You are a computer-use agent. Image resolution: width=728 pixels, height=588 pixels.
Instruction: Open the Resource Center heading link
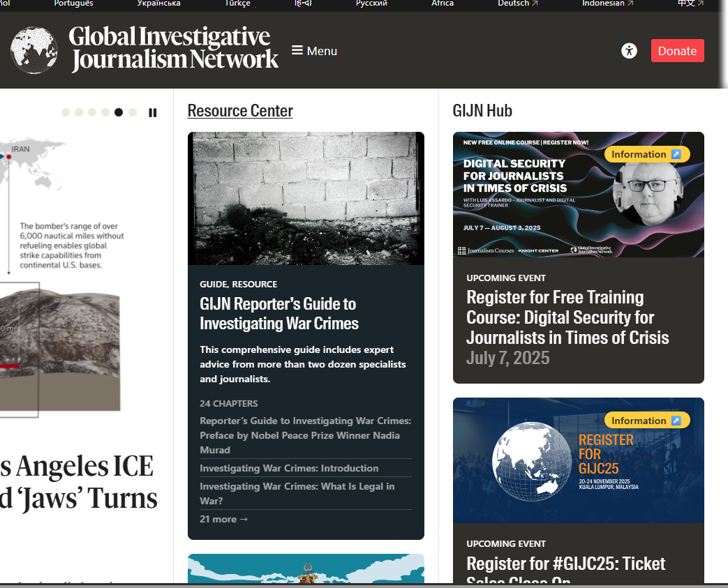click(x=240, y=111)
